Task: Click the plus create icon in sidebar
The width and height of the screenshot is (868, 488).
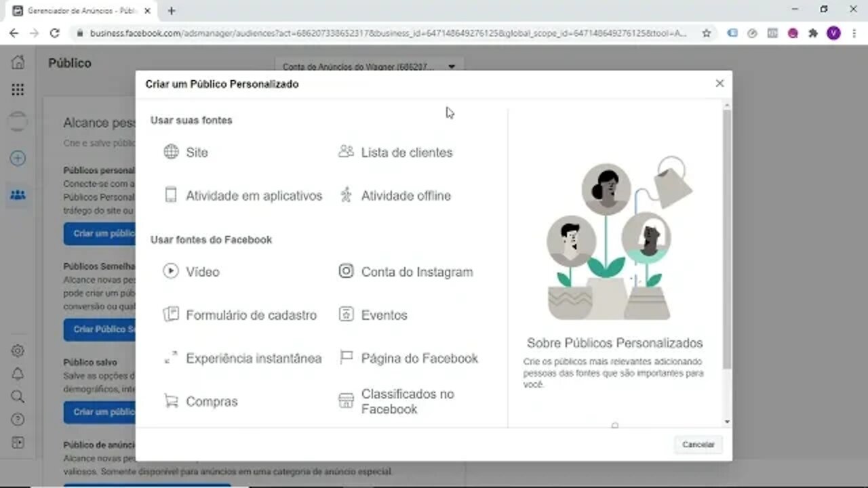Action: (x=18, y=159)
